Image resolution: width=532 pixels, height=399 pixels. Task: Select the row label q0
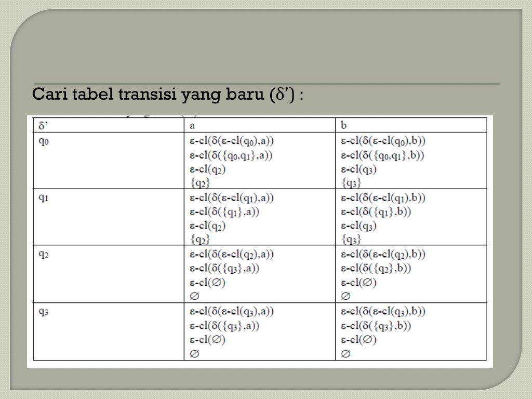(x=44, y=141)
